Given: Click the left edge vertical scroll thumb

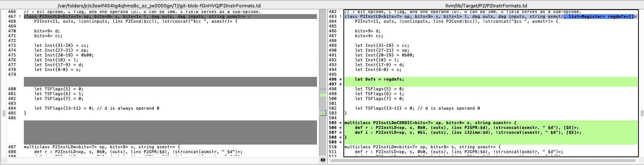Looking at the screenshot, I should (4, 113).
